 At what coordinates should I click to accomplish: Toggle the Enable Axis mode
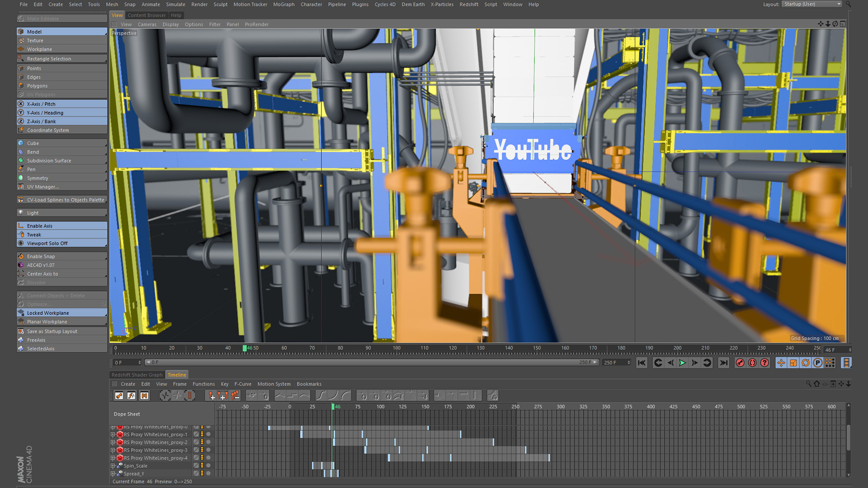tap(39, 226)
